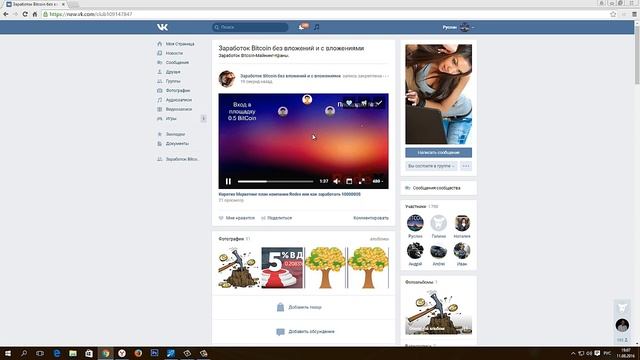The width and height of the screenshot is (640, 360).
Task: Like the video with the heart overlay icon
Action: coord(349,103)
